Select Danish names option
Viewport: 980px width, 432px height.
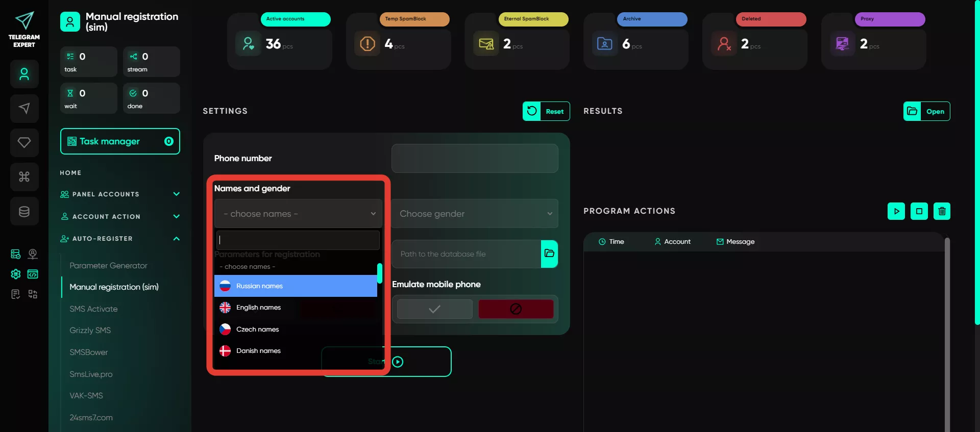296,350
